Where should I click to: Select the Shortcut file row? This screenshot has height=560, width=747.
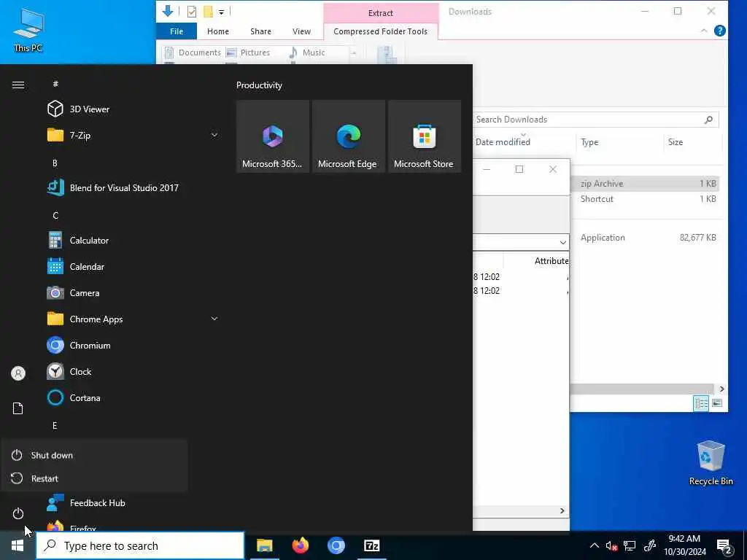(644, 199)
